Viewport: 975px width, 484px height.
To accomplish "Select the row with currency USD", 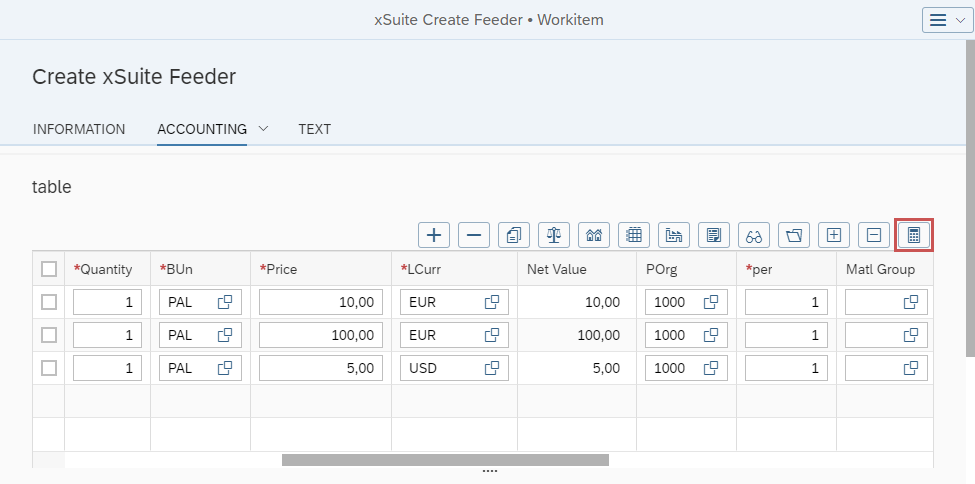I will (x=49, y=368).
